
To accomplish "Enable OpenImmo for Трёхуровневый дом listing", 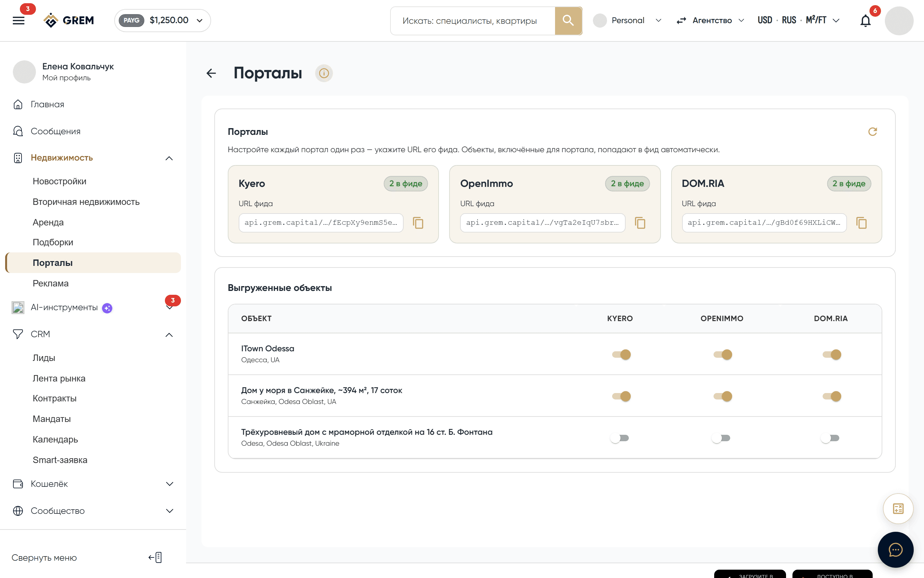I will point(721,438).
